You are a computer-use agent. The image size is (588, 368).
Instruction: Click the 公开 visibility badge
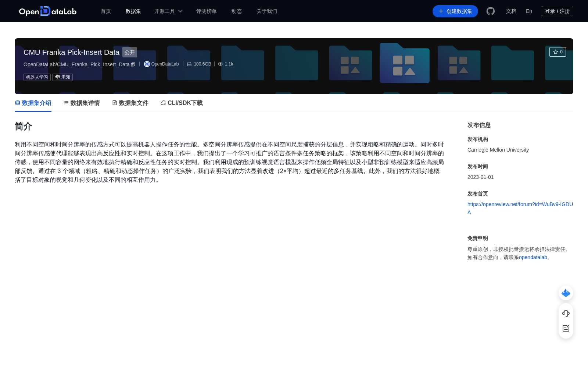click(130, 52)
